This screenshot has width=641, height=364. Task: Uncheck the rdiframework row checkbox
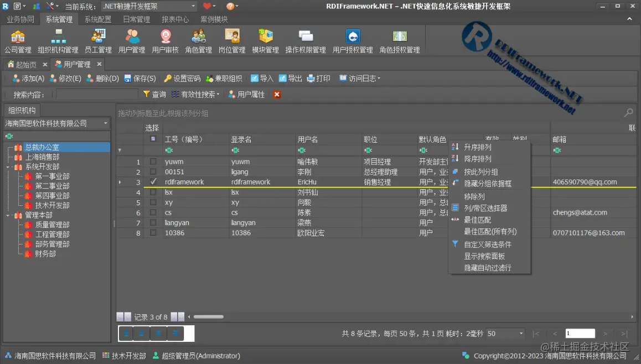pos(153,181)
